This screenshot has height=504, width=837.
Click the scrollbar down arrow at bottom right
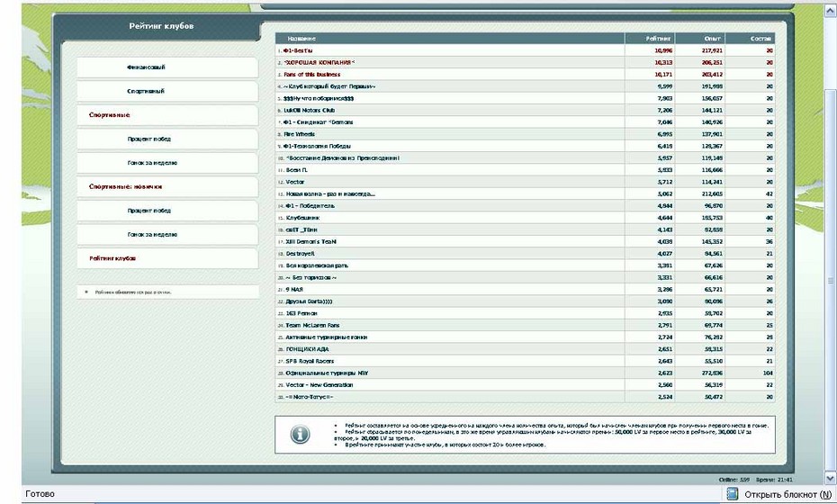[830, 478]
